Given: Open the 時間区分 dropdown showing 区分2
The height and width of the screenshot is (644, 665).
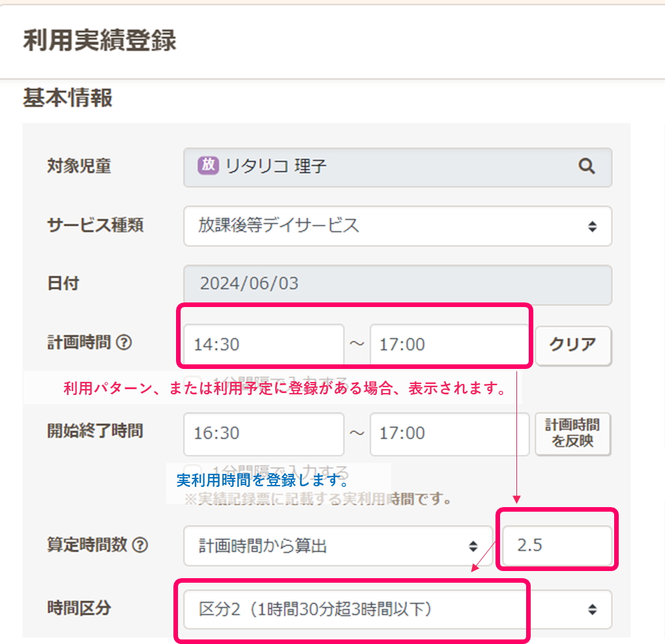Looking at the screenshot, I should tap(397, 609).
